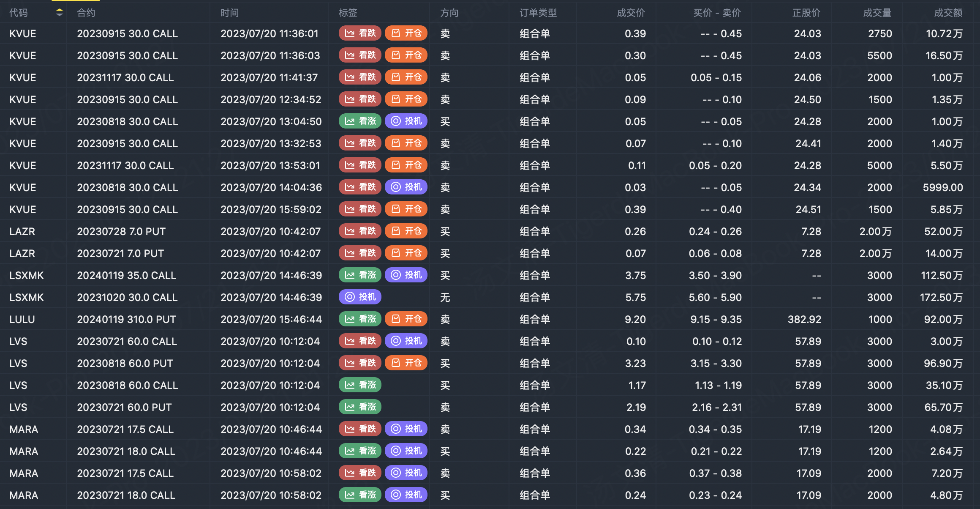The image size is (980, 509).
Task: Click 投机 tag on LSXMK 20231020 30.0 CALL row
Action: pyautogui.click(x=360, y=297)
